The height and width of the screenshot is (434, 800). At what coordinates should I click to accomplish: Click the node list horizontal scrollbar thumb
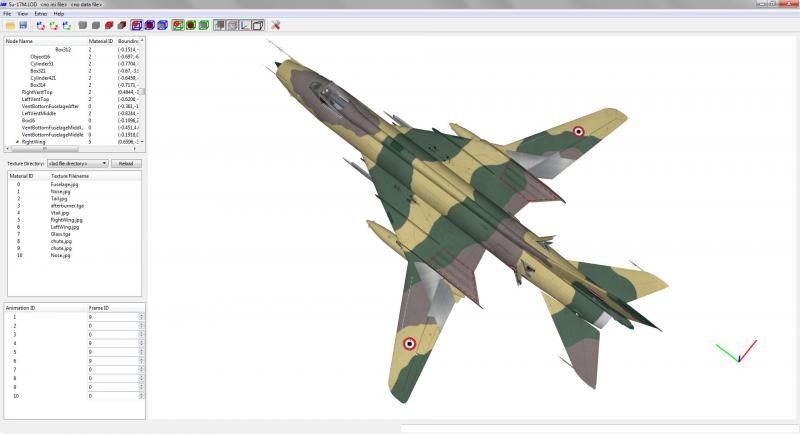coord(45,149)
